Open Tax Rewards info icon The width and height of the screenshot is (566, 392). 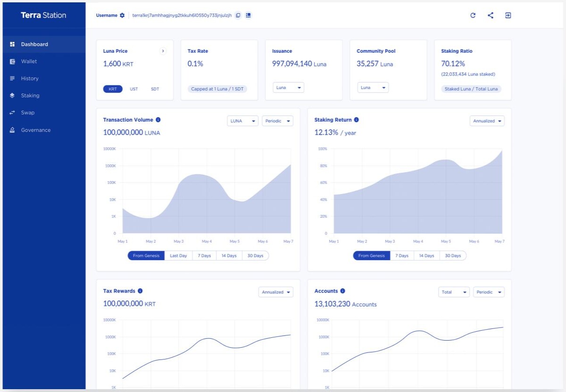pos(140,291)
